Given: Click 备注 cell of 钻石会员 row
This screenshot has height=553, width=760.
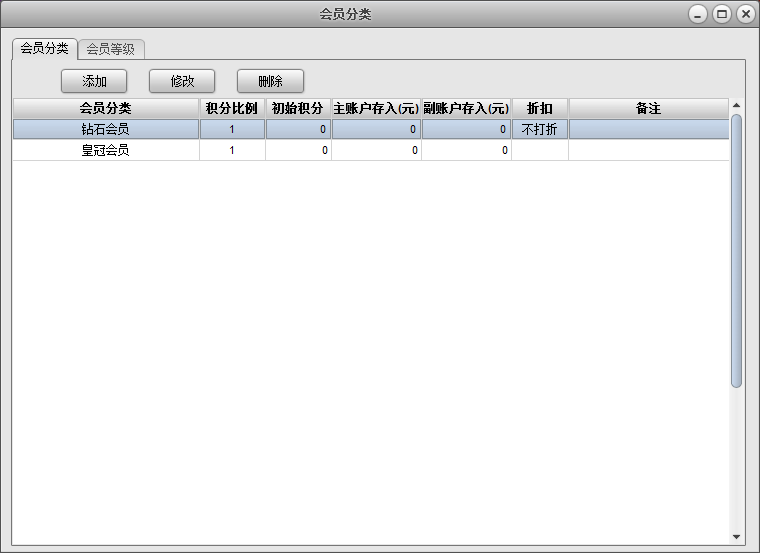Looking at the screenshot, I should pos(649,129).
